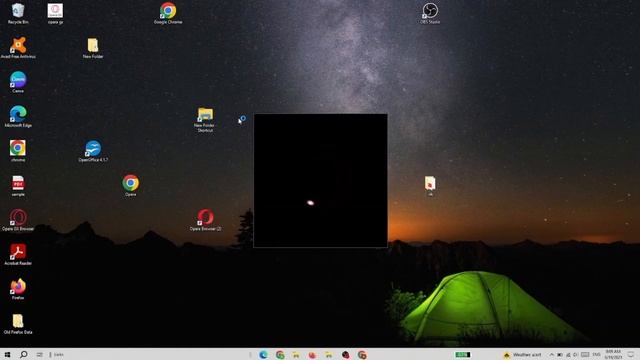Viewport: 640px width, 360px height.
Task: Select the document file icon right of black window
Action: [430, 186]
